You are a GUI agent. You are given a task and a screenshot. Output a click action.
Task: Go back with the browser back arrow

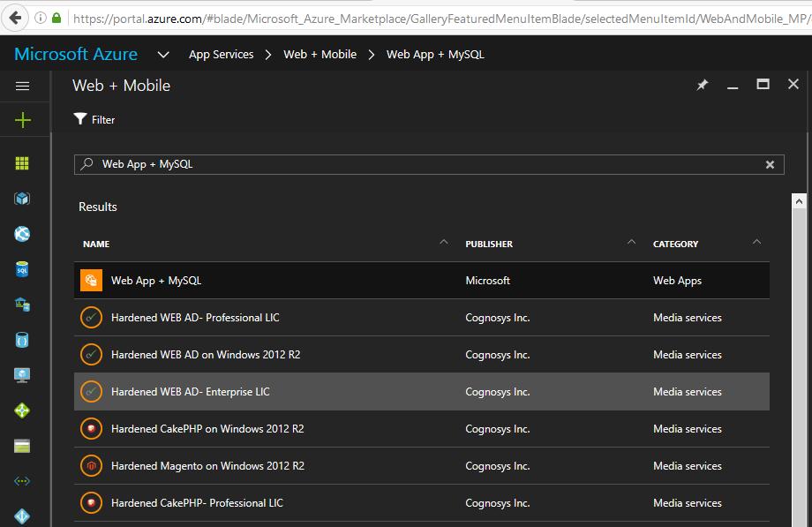(x=16, y=19)
